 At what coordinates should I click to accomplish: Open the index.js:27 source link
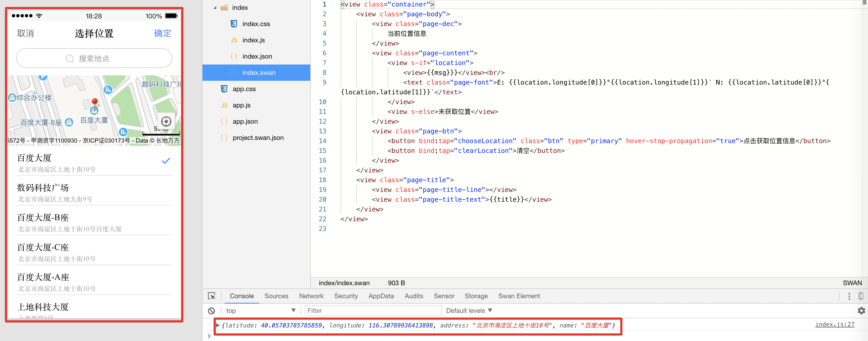coord(834,324)
